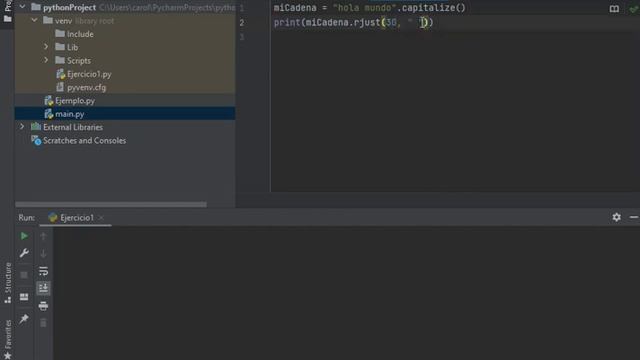
Task: Place cursor on miCadena assignment line
Action: tap(369, 8)
